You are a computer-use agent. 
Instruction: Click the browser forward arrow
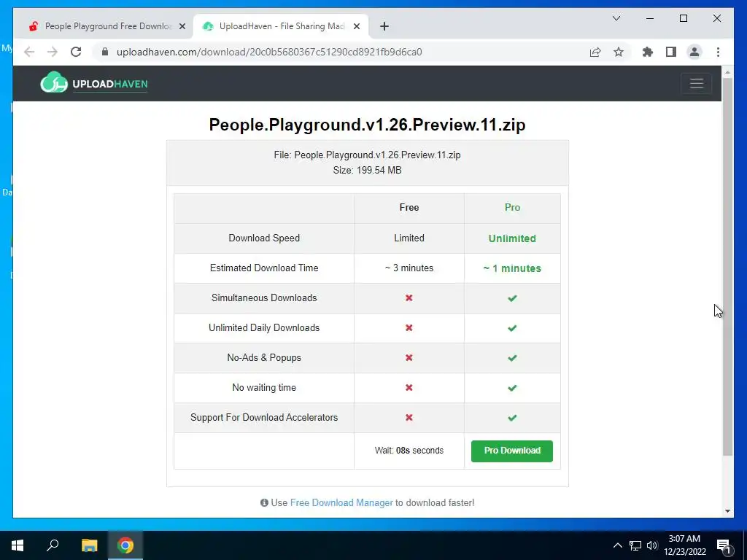(x=53, y=52)
